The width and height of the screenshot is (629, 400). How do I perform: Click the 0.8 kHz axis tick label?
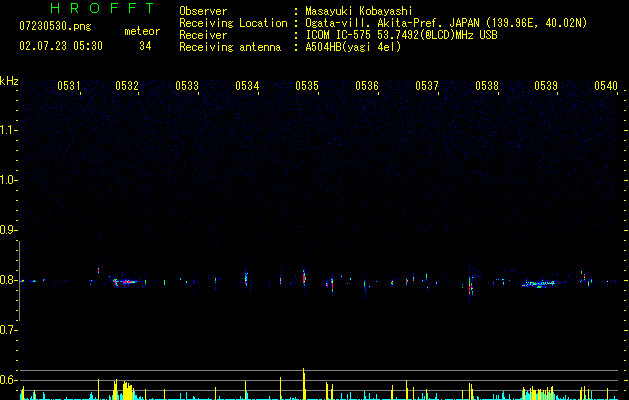coord(8,280)
